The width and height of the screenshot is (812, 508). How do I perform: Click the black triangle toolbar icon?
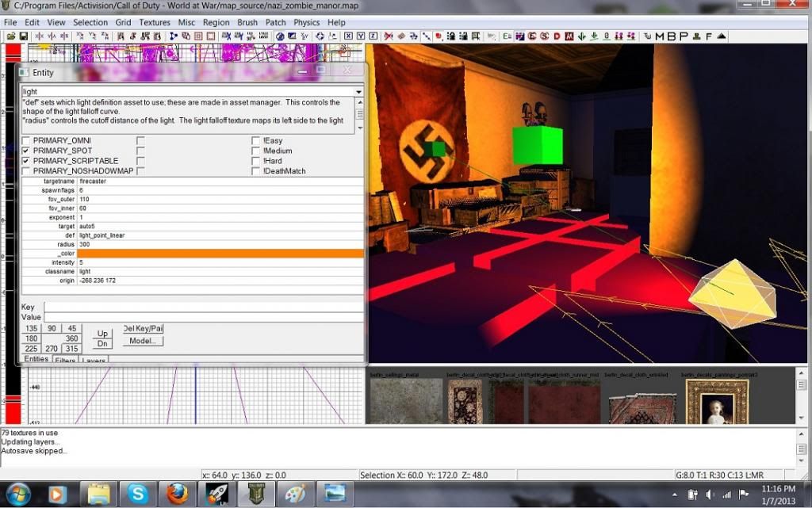(x=721, y=36)
